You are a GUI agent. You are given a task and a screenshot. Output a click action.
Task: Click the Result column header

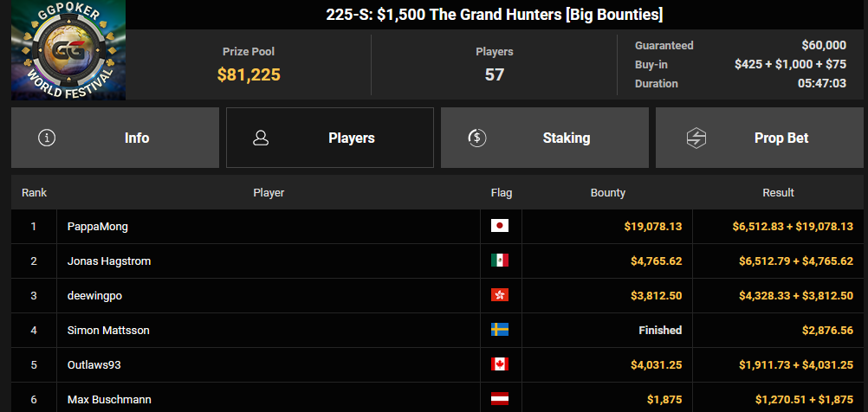tap(778, 193)
